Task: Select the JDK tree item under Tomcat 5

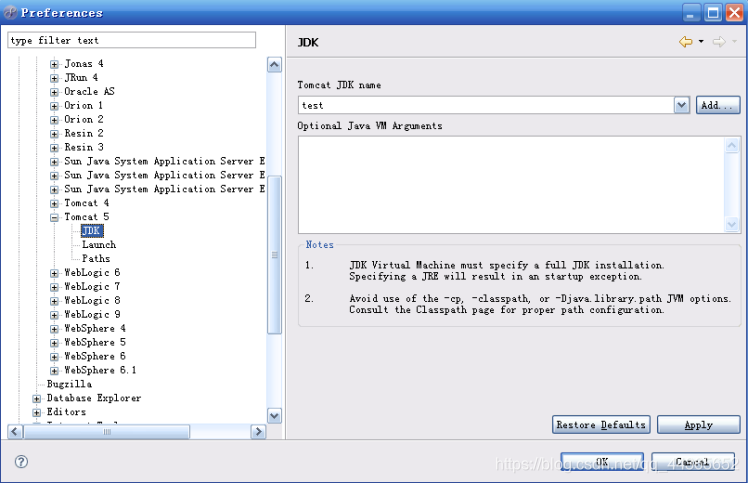Action: tap(91, 231)
